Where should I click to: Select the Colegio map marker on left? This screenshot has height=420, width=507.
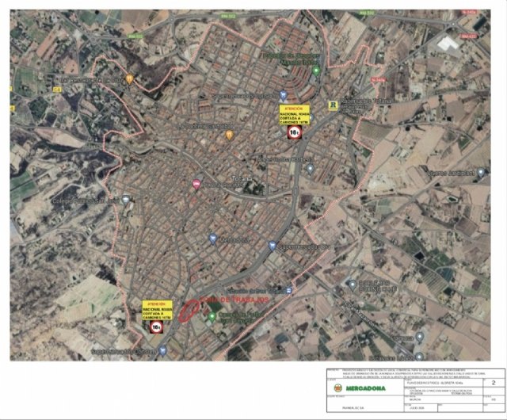click(x=125, y=200)
